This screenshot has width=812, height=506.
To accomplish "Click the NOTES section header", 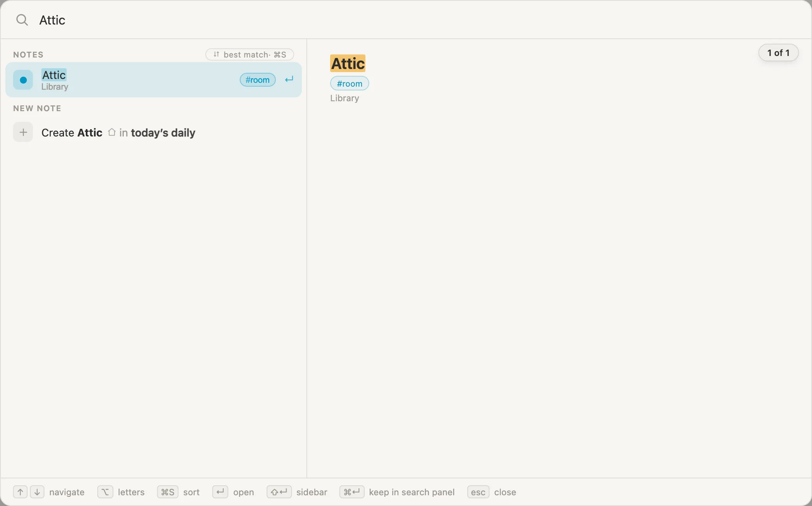I will click(x=28, y=54).
